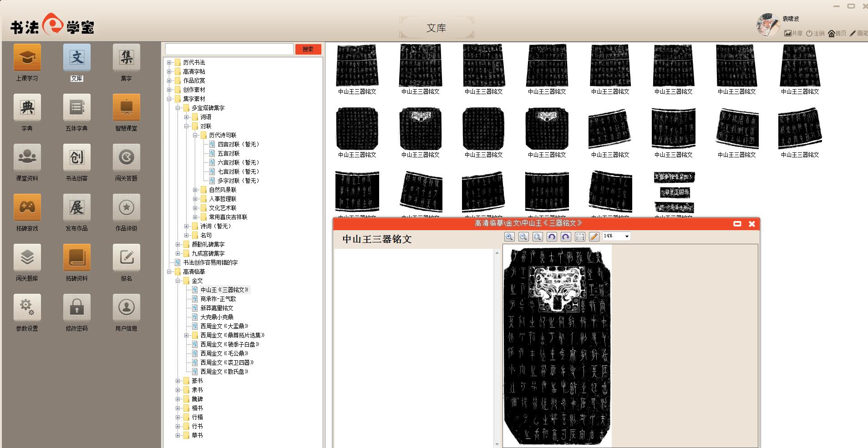The height and width of the screenshot is (448, 868).
Task: Go to 首页 home page
Action: pos(837,33)
